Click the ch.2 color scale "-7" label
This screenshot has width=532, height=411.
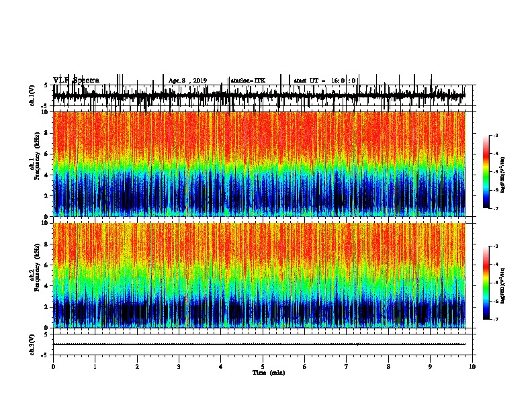[495, 320]
